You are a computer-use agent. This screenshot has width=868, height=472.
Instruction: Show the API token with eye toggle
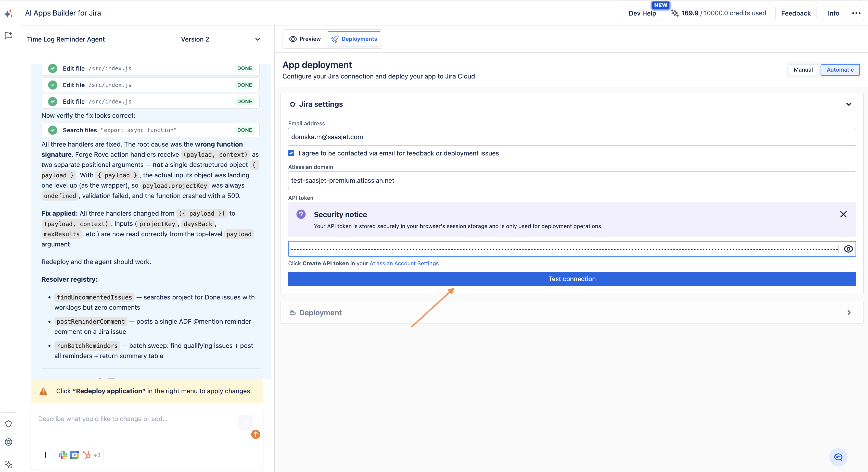click(x=848, y=249)
